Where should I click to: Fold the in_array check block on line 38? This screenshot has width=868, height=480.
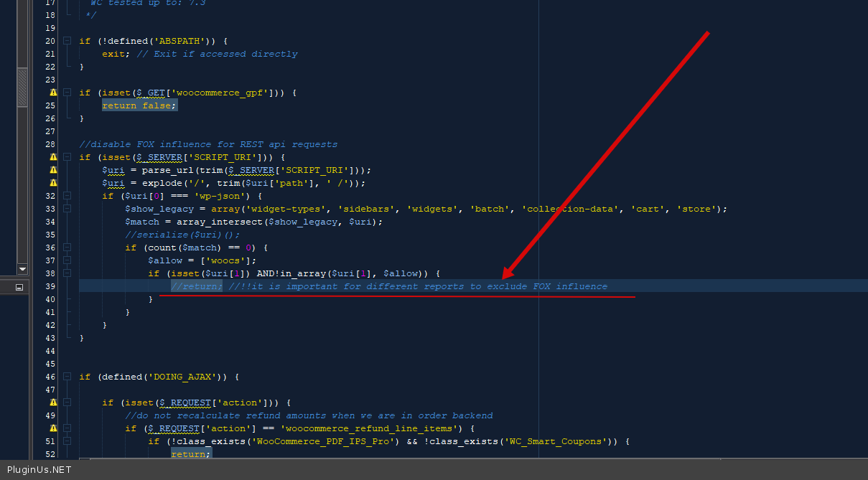point(67,273)
